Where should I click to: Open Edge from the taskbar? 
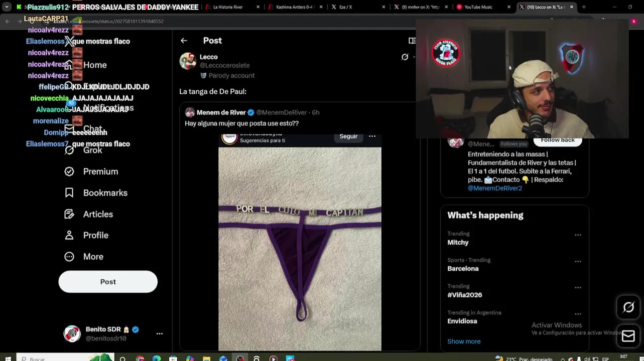(157, 358)
